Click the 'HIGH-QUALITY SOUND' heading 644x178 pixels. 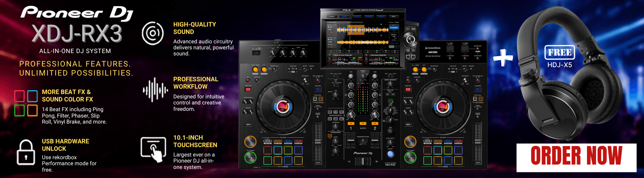pos(195,28)
